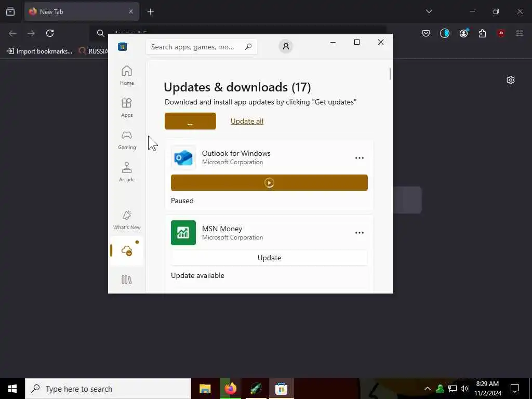Click the Outlook for Windows app icon
532x399 pixels.
(183, 158)
